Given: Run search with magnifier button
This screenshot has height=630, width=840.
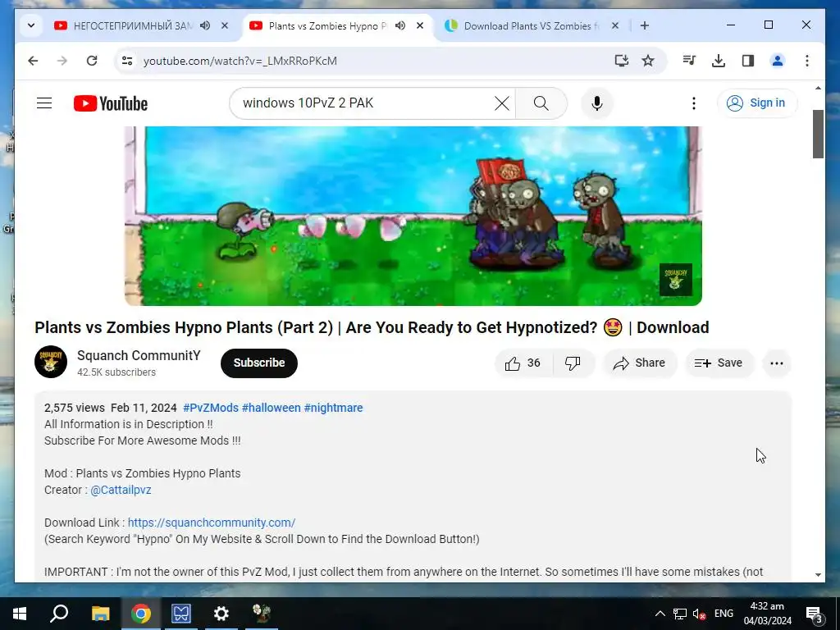Looking at the screenshot, I should coord(541,103).
